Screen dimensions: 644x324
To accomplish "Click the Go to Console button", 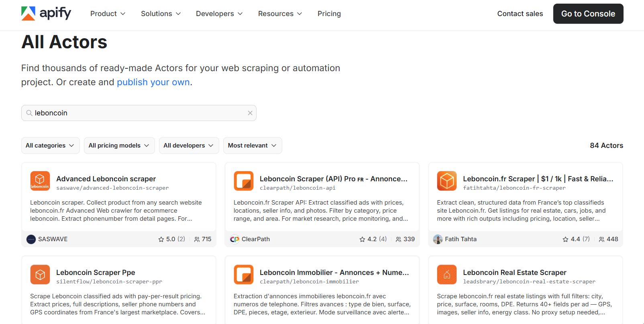I will (x=588, y=14).
